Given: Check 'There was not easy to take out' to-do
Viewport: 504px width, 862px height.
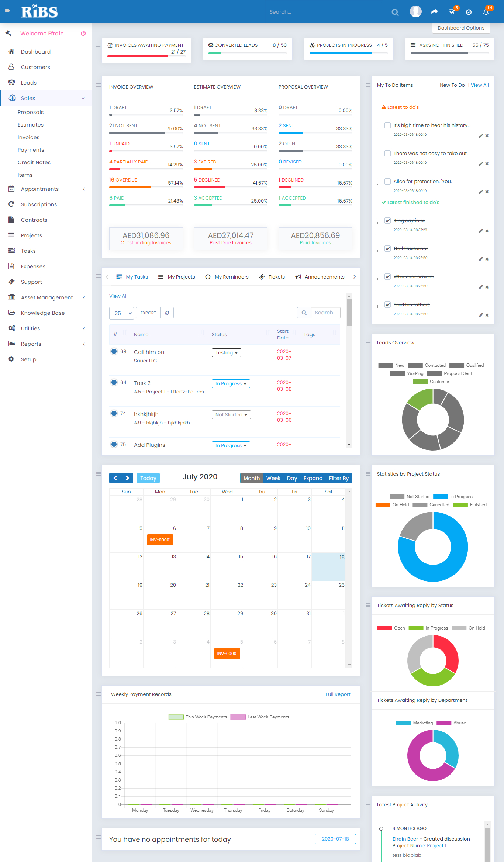Looking at the screenshot, I should coord(387,153).
